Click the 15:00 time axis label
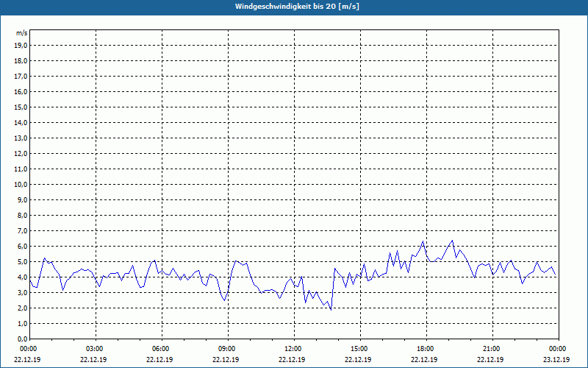This screenshot has height=368, width=588. (x=359, y=349)
